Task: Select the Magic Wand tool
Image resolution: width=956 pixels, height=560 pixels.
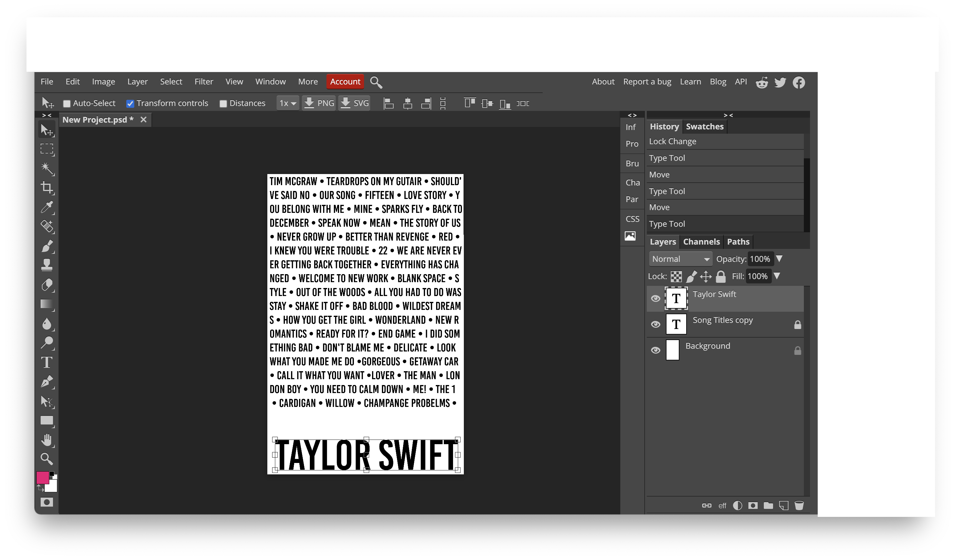Action: 47,168
